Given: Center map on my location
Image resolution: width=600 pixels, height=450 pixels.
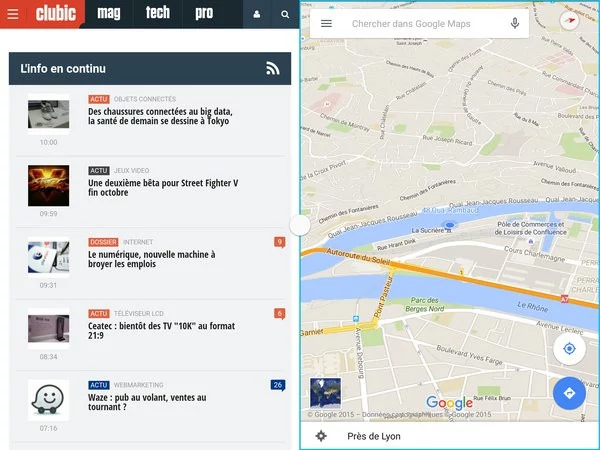Looking at the screenshot, I should click(569, 349).
